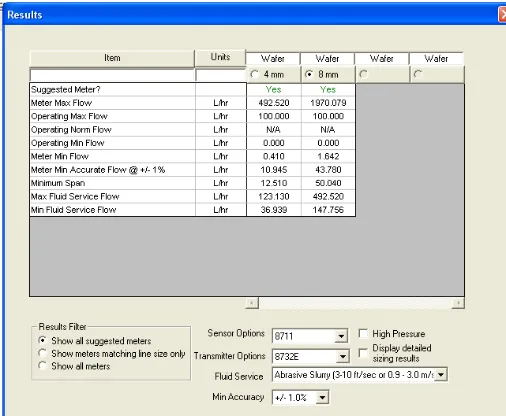Click the 492.520 value under 4 mm
This screenshot has width=506, height=416.
(x=274, y=103)
